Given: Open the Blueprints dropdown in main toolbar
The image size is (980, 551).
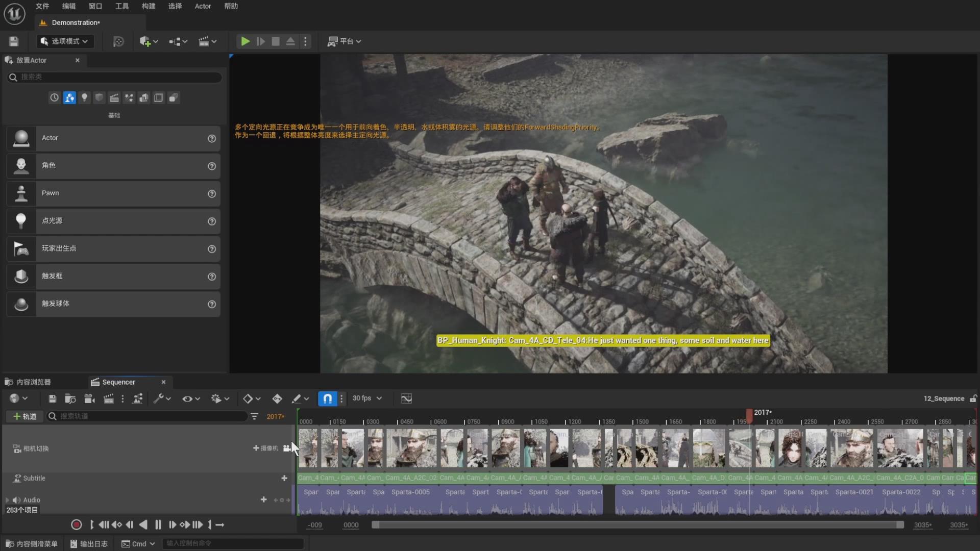Looking at the screenshot, I should 178,41.
